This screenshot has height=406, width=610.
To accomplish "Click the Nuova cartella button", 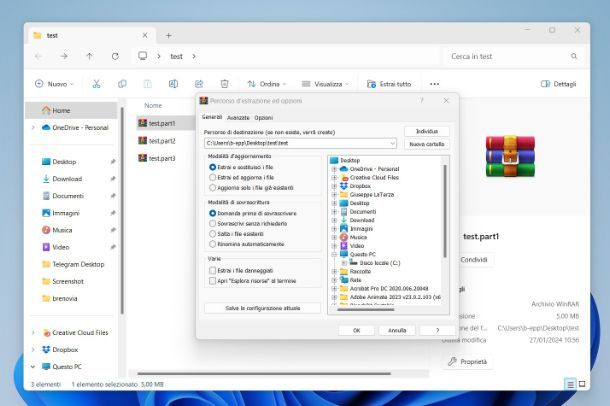I will [x=427, y=144].
